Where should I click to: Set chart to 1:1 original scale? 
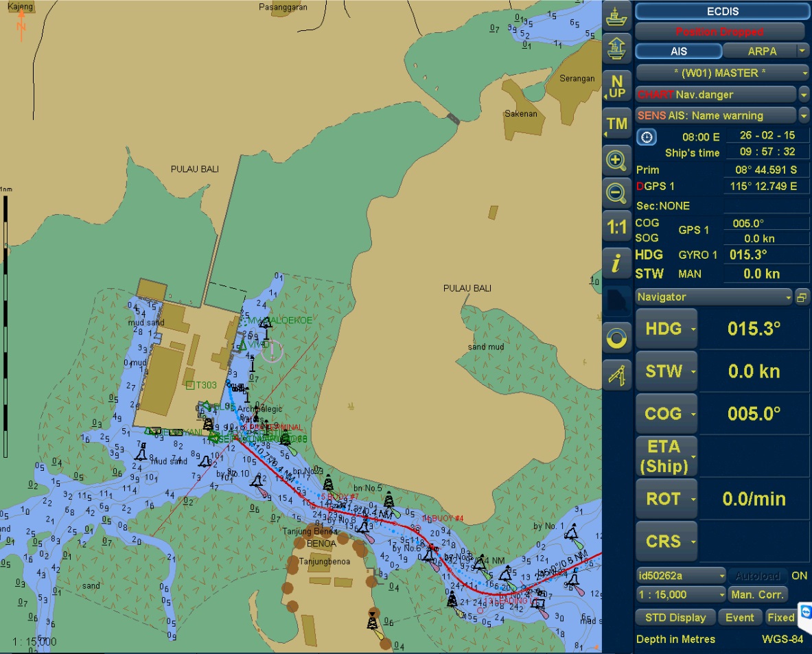coord(617,226)
